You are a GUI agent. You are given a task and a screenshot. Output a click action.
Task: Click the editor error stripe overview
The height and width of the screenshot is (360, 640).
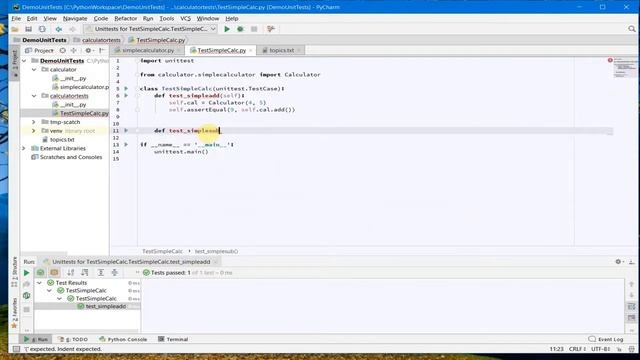[625, 68]
